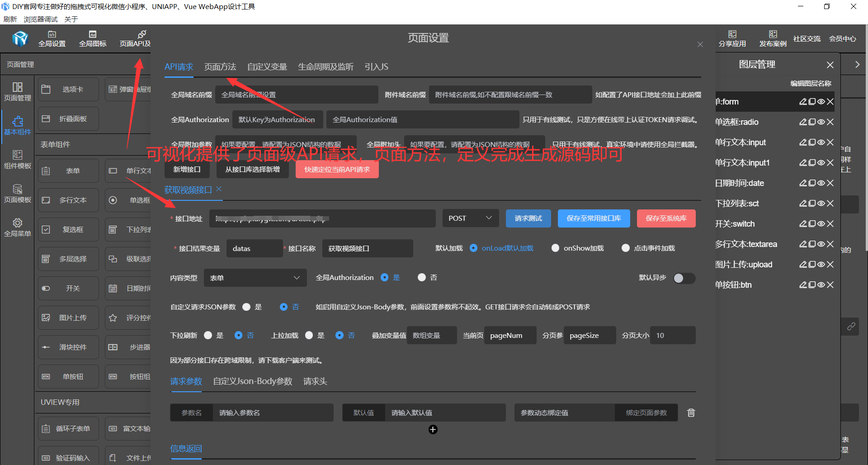Open 页面API及 settings in the top toolbar

click(x=135, y=39)
